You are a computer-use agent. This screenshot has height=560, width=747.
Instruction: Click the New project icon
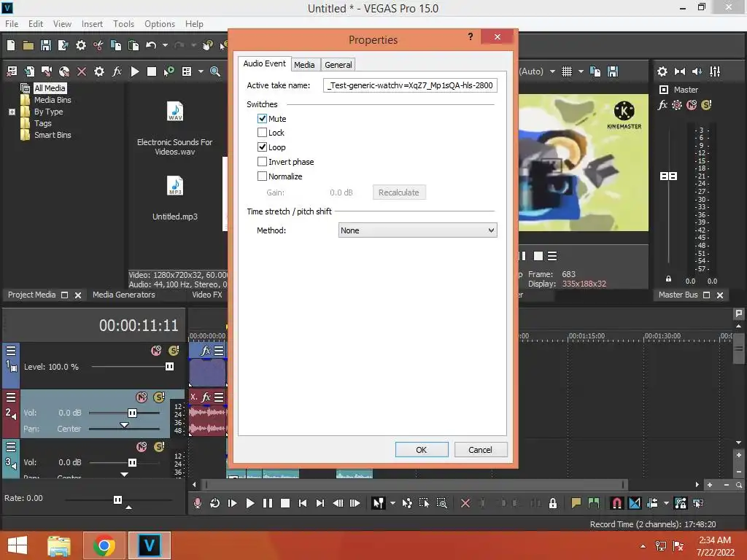[x=11, y=45]
